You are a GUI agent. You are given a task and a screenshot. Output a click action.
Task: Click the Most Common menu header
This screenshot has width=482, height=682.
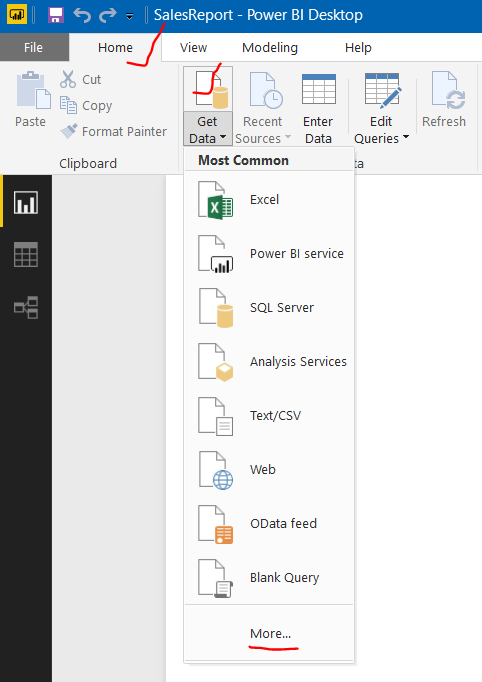pos(244,160)
